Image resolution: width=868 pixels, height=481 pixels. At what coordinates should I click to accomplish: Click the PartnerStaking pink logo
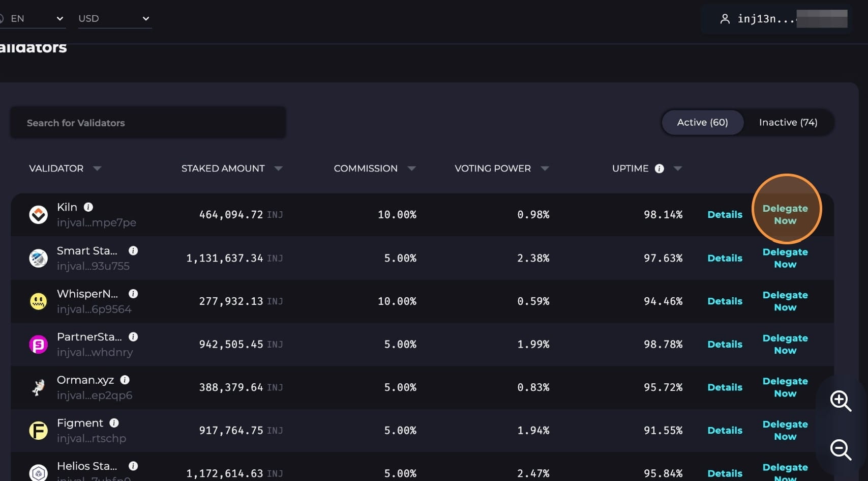[38, 345]
